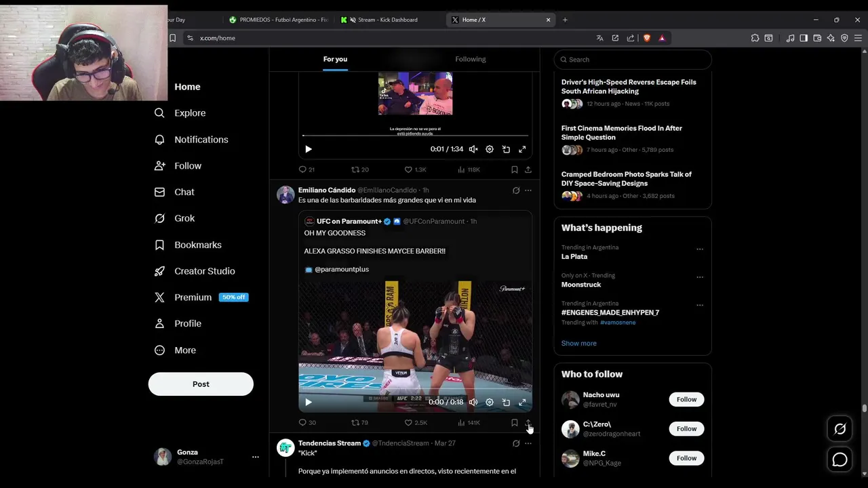The height and width of the screenshot is (488, 868).
Task: Open the More sidebar menu
Action: (x=175, y=350)
